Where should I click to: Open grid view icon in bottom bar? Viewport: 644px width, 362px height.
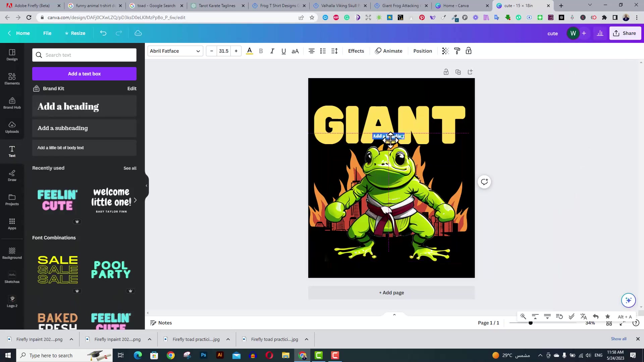tap(609, 323)
